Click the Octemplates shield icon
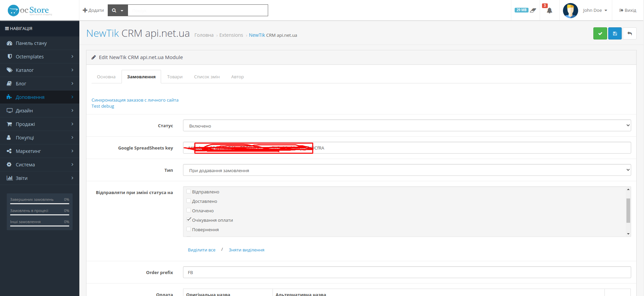 tap(9, 56)
